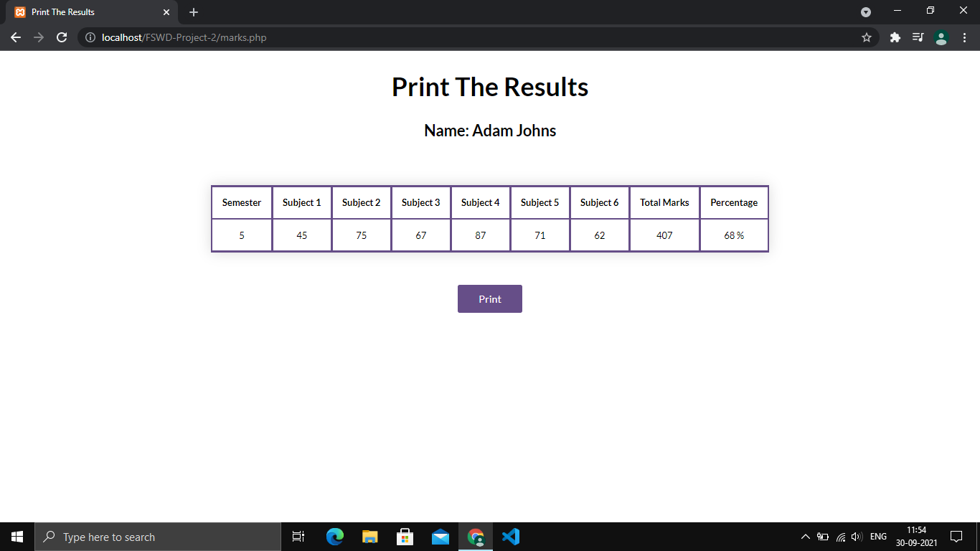
Task: Launch Visual Studio Code from the taskbar
Action: (511, 536)
